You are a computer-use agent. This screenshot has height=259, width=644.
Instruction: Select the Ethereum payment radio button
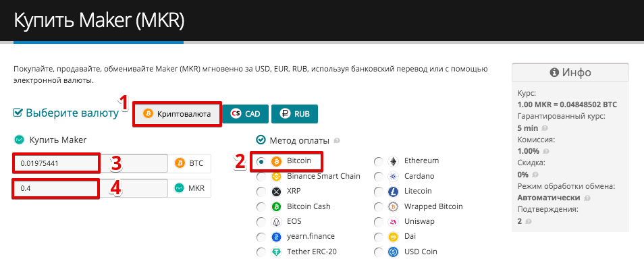pos(378,162)
